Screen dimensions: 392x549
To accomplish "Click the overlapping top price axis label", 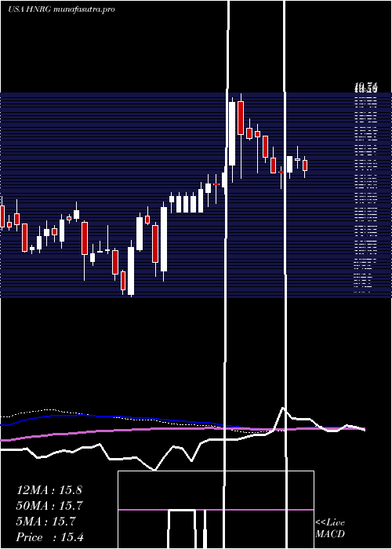I will point(366,88).
